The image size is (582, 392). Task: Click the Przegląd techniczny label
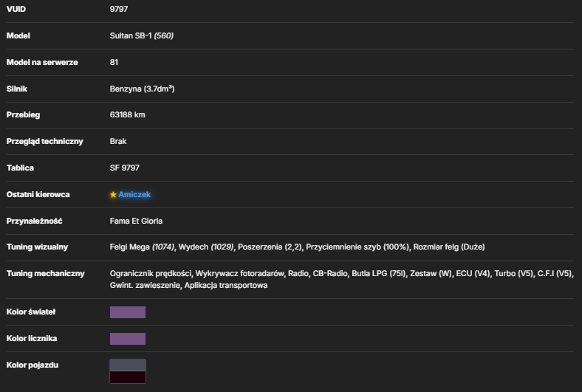tap(44, 141)
